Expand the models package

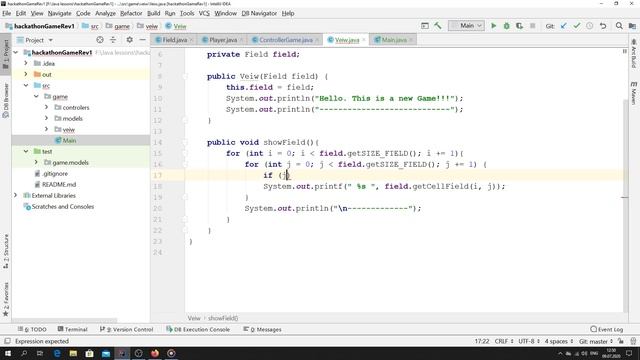[x=46, y=118]
